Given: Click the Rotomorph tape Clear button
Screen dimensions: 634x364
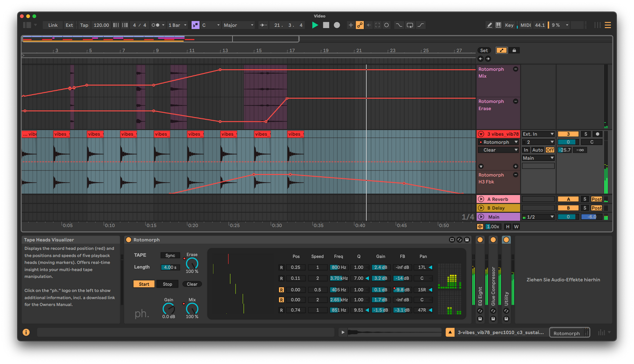Looking at the screenshot, I should [192, 284].
